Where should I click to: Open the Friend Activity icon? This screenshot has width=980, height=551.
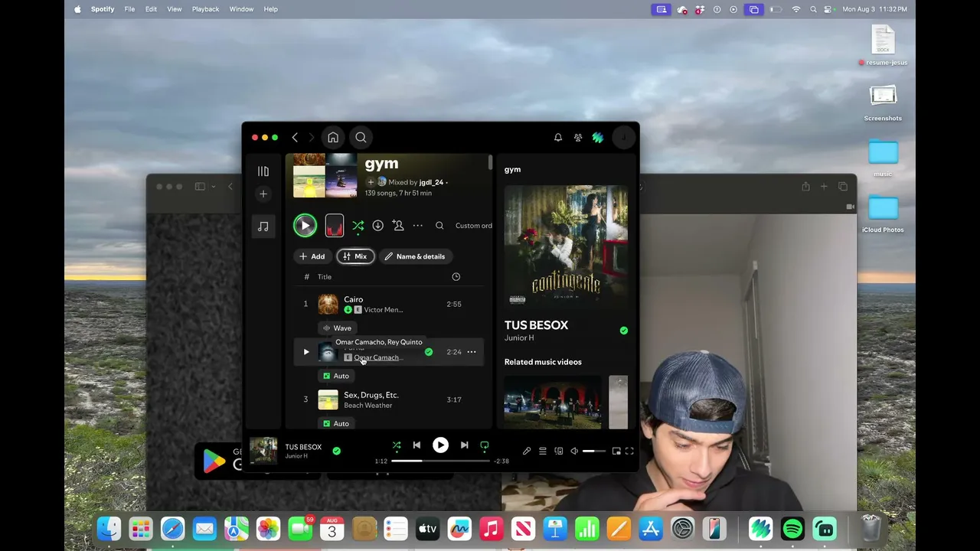click(x=578, y=138)
